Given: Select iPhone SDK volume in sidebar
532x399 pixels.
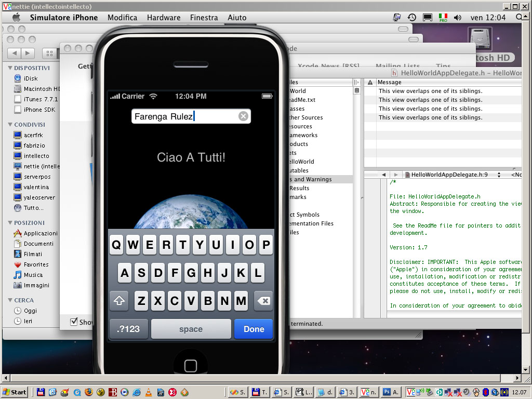Looking at the screenshot, I should (x=34, y=110).
